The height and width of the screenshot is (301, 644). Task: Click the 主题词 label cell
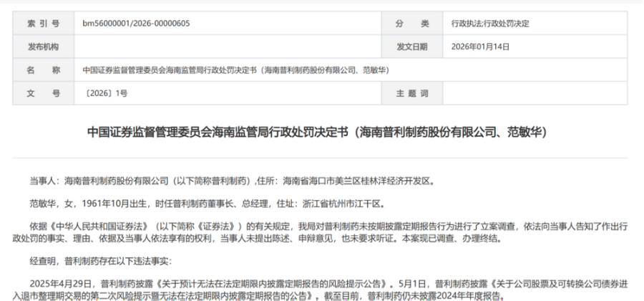pos(411,93)
